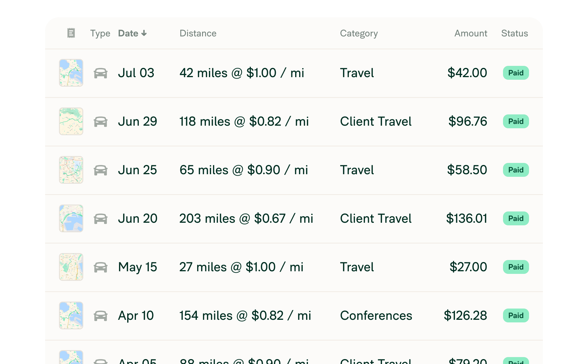Click the car icon for May 15 trip
Screen dimensions: 588x364
(x=101, y=267)
